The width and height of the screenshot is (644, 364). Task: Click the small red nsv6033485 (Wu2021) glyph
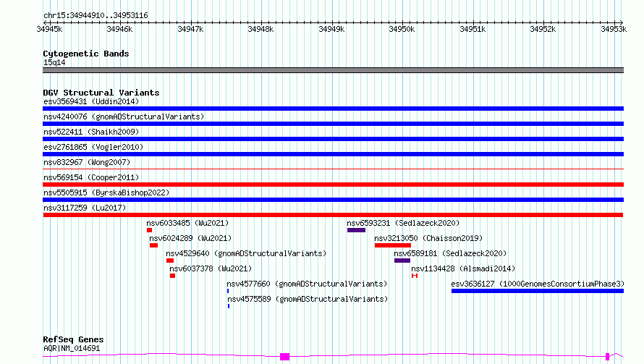point(150,230)
